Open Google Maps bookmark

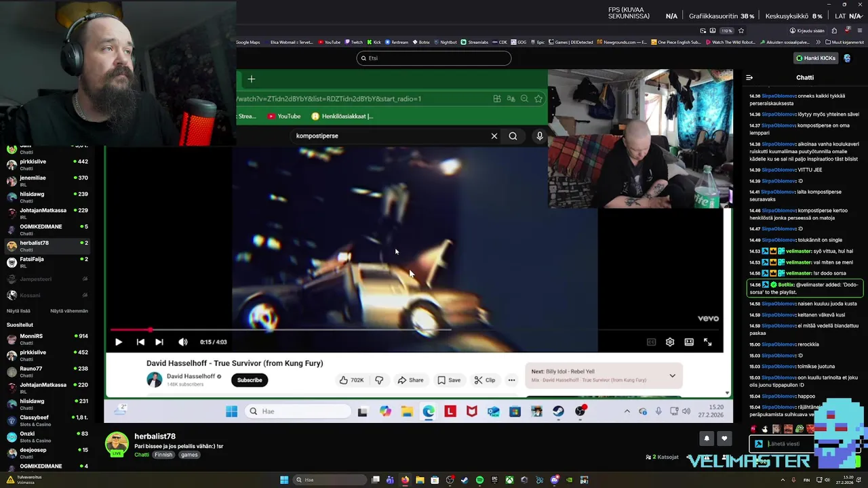(x=248, y=42)
